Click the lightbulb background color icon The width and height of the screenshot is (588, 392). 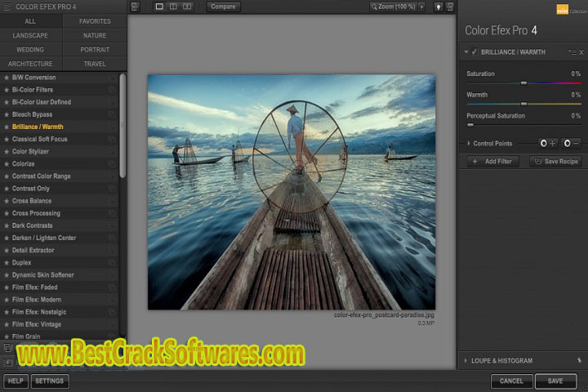(438, 7)
